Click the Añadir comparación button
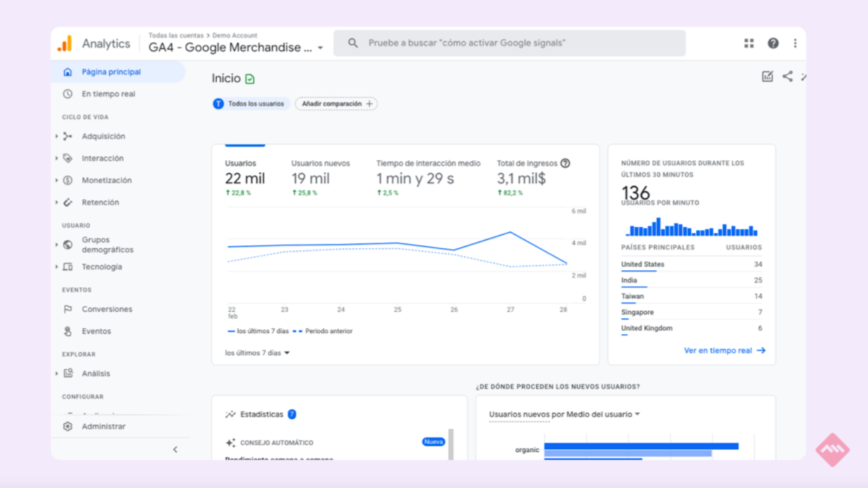Screen dimensions: 868x488 point(336,104)
